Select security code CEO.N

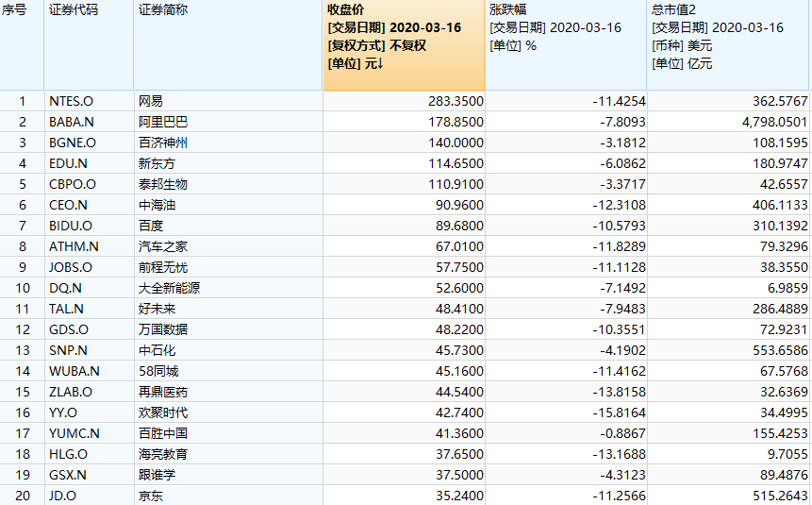(x=68, y=205)
